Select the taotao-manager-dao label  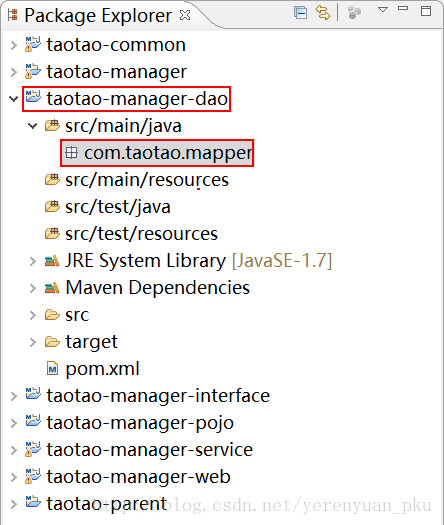[x=137, y=99]
